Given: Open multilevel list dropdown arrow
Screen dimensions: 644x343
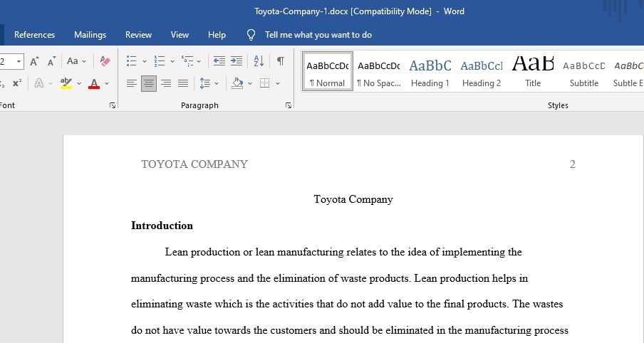Looking at the screenshot, I should point(199,61).
